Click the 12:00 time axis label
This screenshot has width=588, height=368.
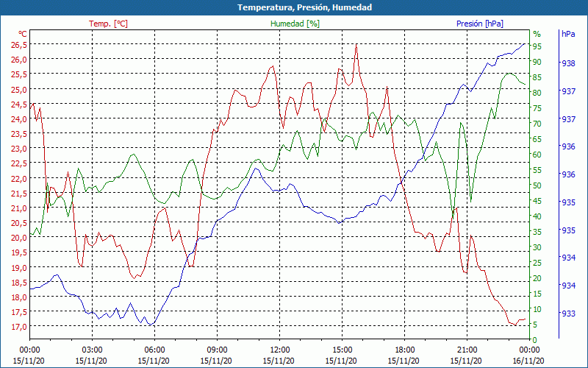[279, 349]
